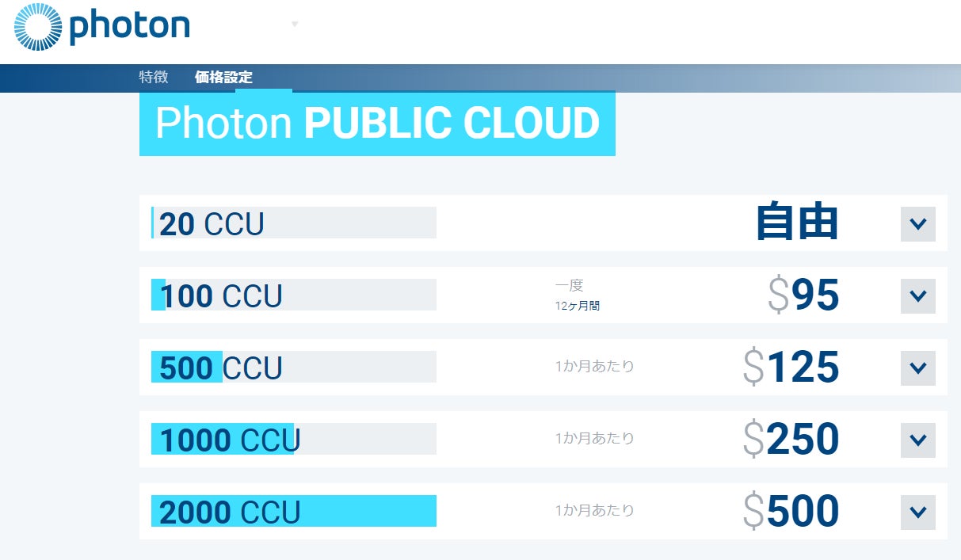Viewport: 961px width, 560px height.
Task: Click the 自由 free plan price
Action: (x=797, y=223)
